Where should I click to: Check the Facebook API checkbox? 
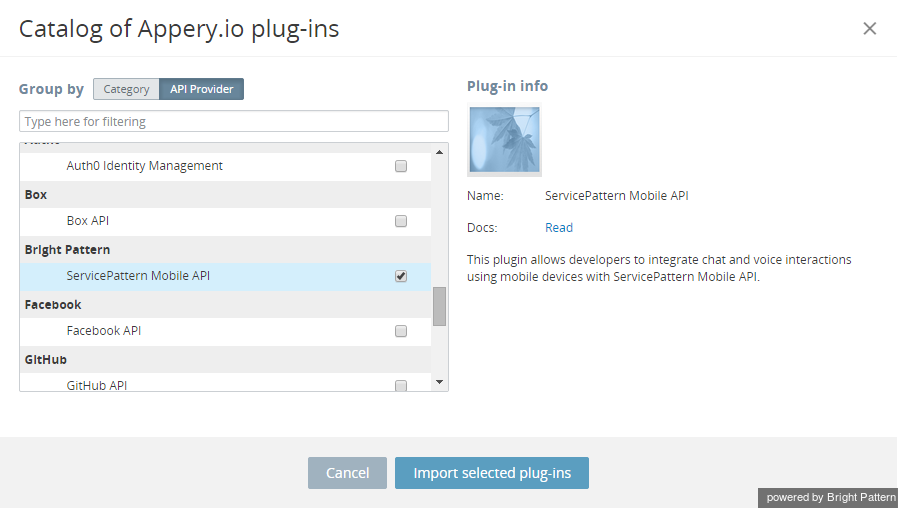(x=401, y=331)
